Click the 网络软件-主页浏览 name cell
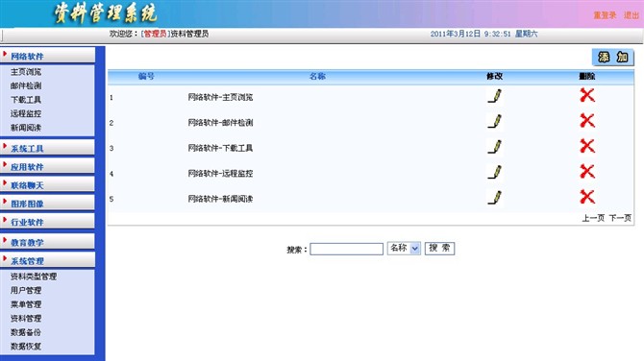Viewport: 644px width, 361px height. coord(220,97)
